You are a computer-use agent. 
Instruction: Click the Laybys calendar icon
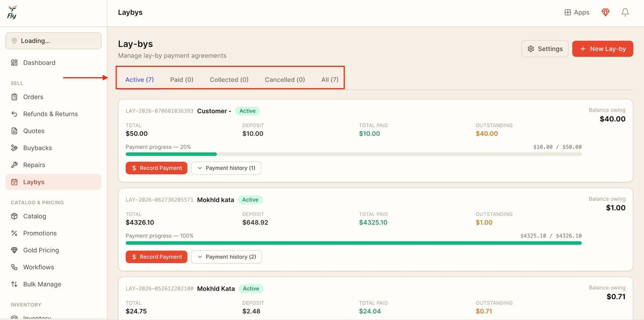[x=15, y=182]
